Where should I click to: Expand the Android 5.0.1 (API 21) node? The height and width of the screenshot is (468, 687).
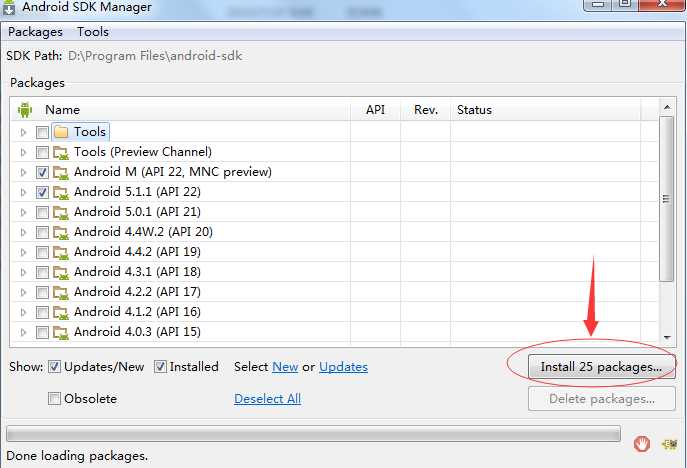(x=23, y=212)
